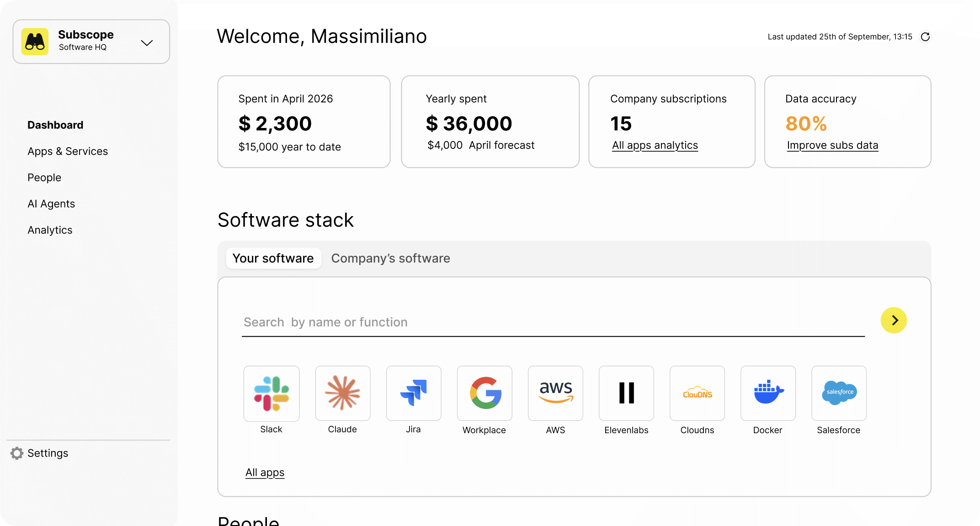Viewport: 980px width, 526px height.
Task: Open the Docker app icon
Action: [768, 393]
